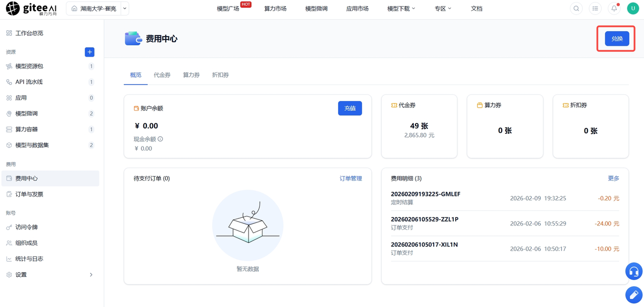This screenshot has height=307, width=644.
Task: Open the 订单管理 link
Action: [x=351, y=178]
